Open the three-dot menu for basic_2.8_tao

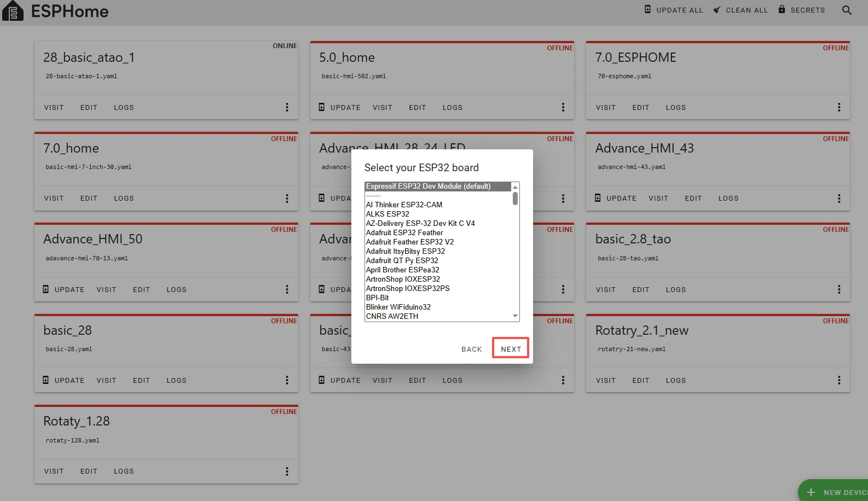[838, 290]
